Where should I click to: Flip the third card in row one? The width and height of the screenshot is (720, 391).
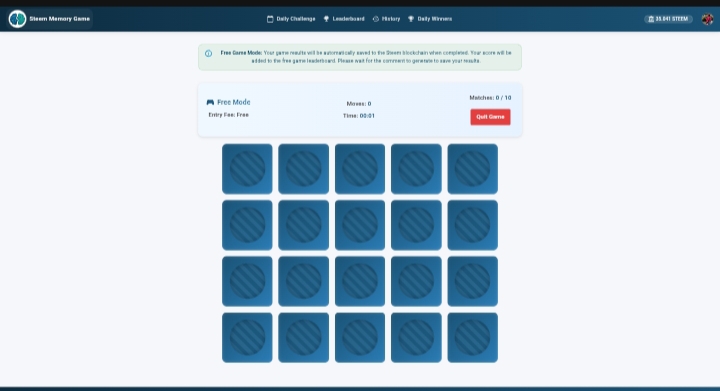(360, 169)
